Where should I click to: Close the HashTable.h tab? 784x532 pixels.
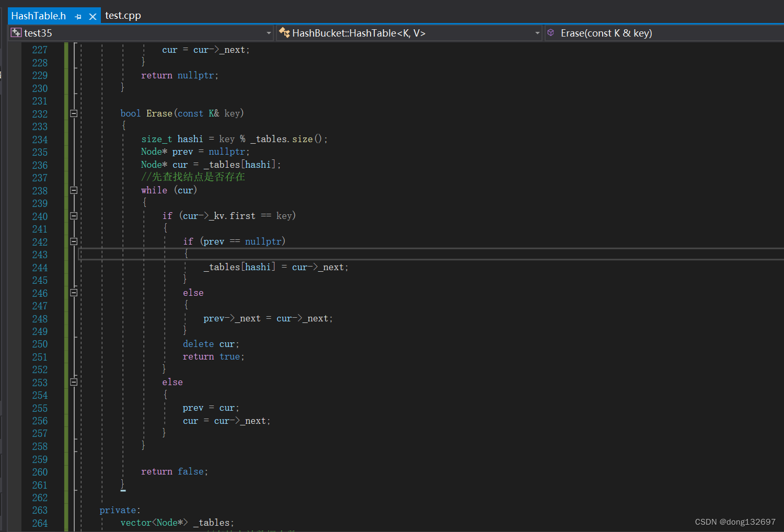point(93,16)
